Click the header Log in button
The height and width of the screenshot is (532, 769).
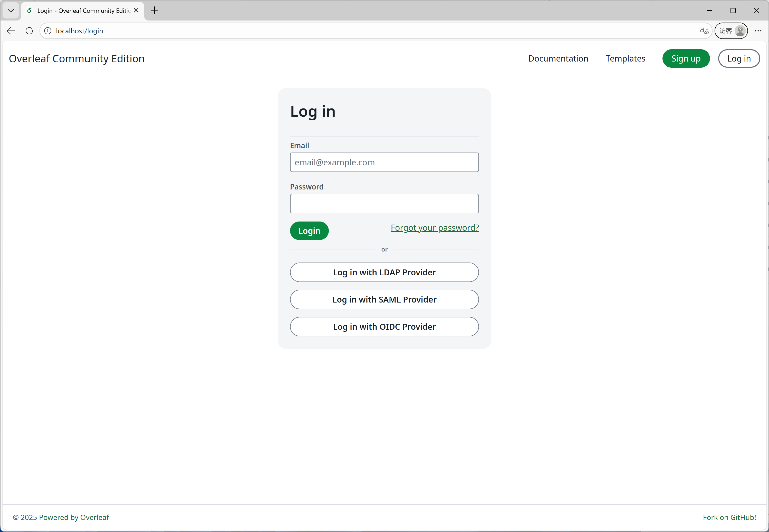click(739, 58)
